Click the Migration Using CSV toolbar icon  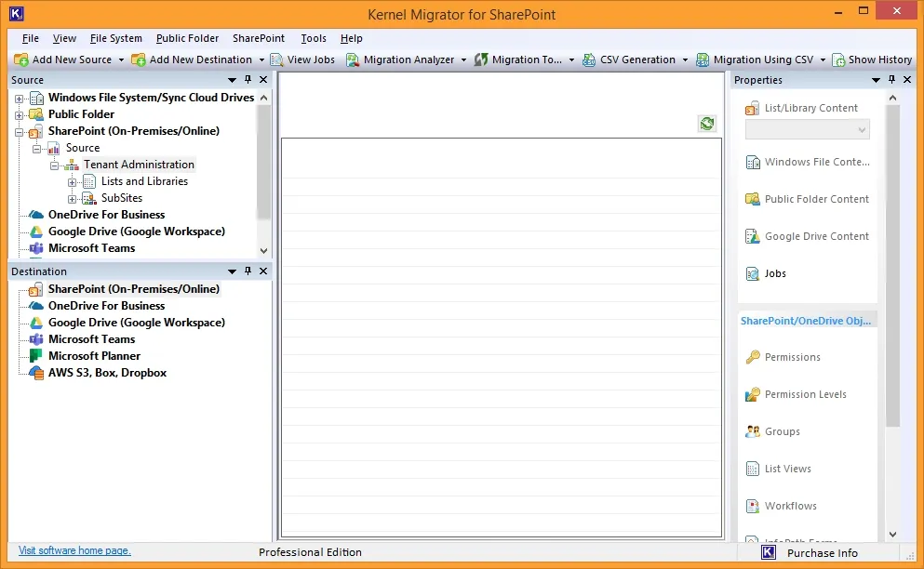click(x=703, y=60)
